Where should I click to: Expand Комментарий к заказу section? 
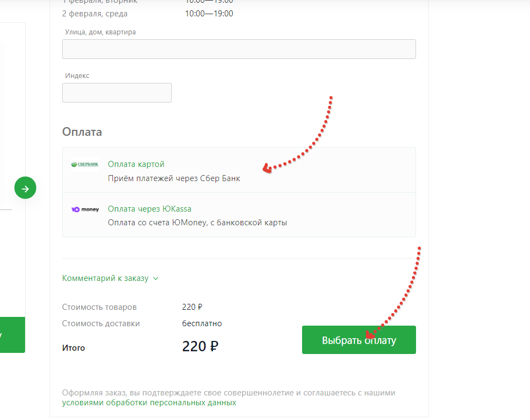pyautogui.click(x=105, y=278)
